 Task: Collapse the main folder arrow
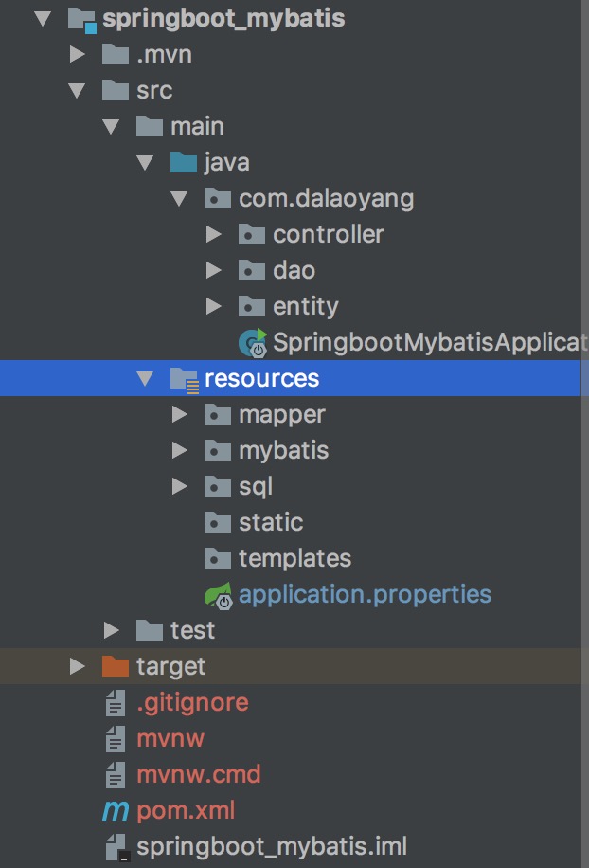(111, 127)
